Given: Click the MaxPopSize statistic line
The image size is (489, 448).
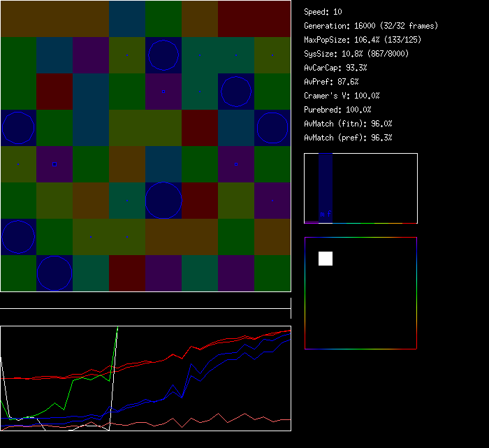Looking at the screenshot, I should [x=363, y=40].
